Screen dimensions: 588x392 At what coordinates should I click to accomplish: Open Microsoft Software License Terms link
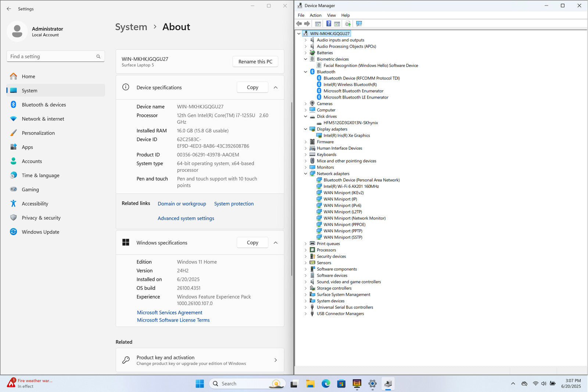(173, 320)
